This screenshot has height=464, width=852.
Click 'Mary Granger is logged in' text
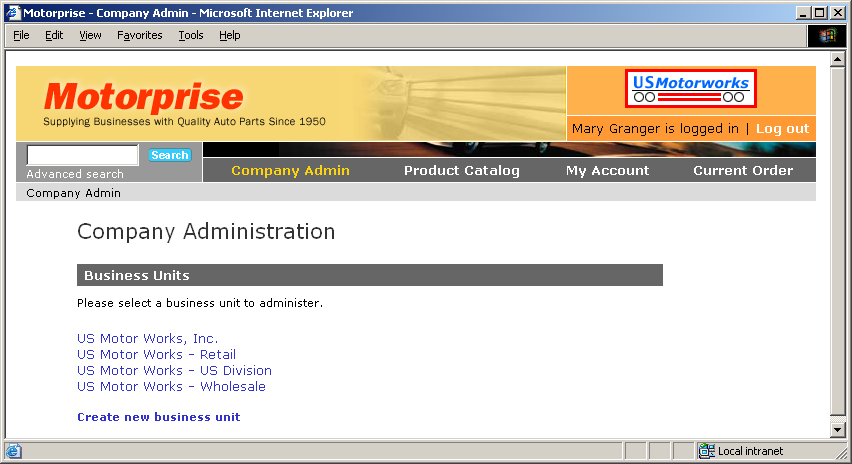655,129
